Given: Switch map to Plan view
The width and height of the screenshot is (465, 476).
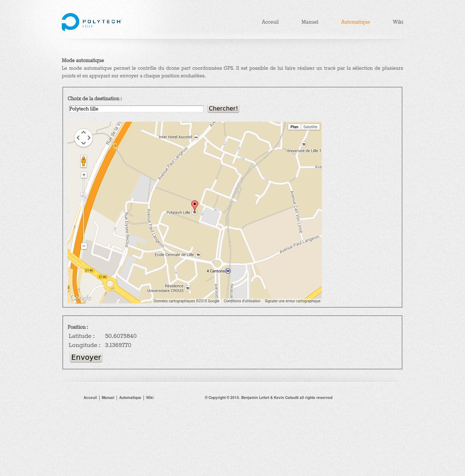Looking at the screenshot, I should coord(294,127).
